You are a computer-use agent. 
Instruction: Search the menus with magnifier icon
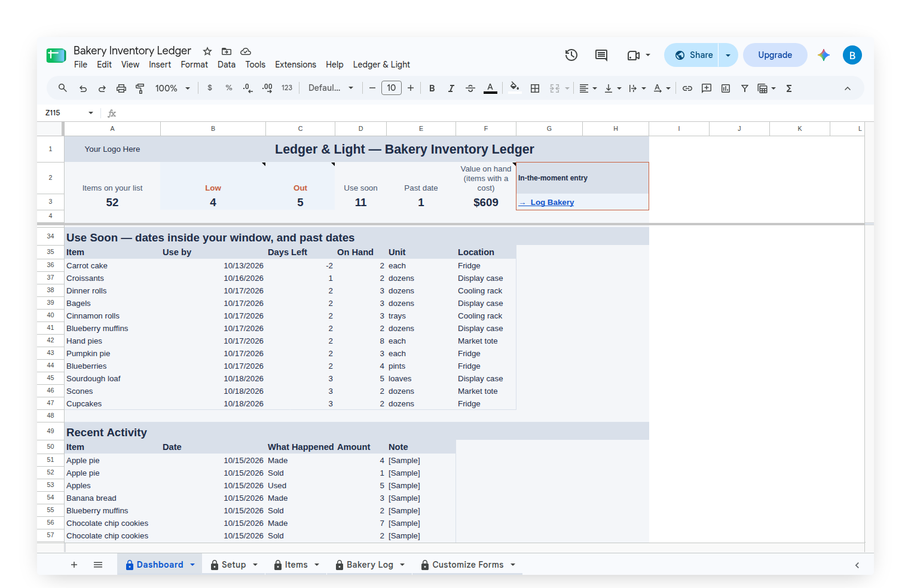pos(63,88)
